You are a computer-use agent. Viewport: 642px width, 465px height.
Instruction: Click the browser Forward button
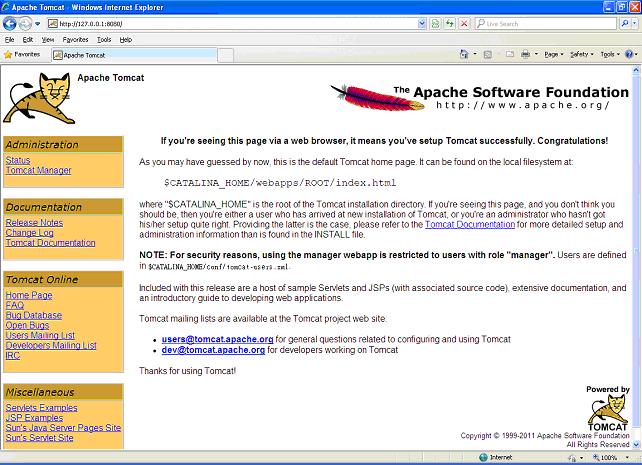click(25, 24)
